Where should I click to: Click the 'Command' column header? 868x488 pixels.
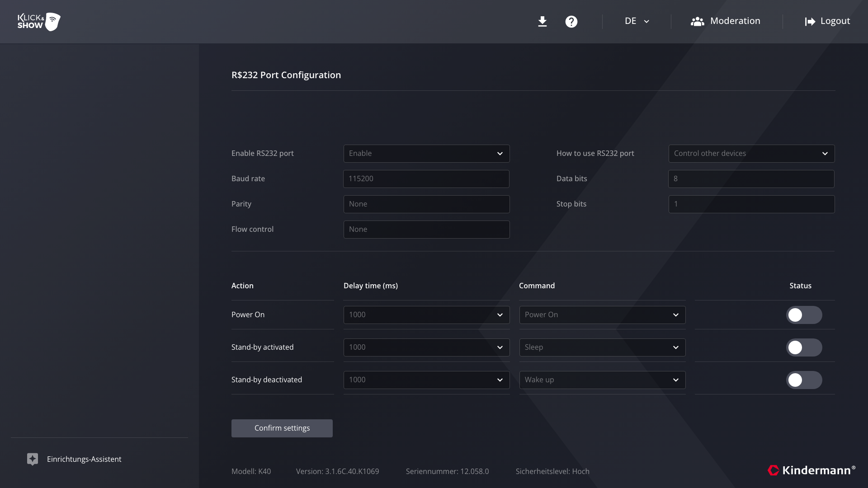point(537,286)
